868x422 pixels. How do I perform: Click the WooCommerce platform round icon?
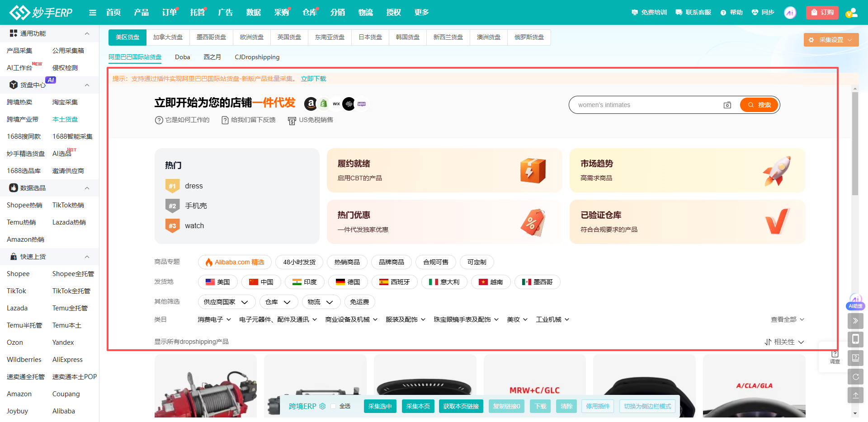tap(362, 104)
